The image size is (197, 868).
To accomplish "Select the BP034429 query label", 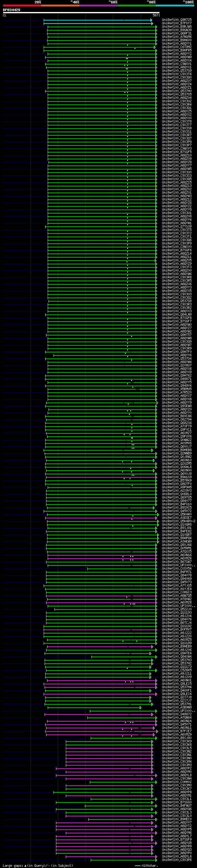I will (11, 10).
